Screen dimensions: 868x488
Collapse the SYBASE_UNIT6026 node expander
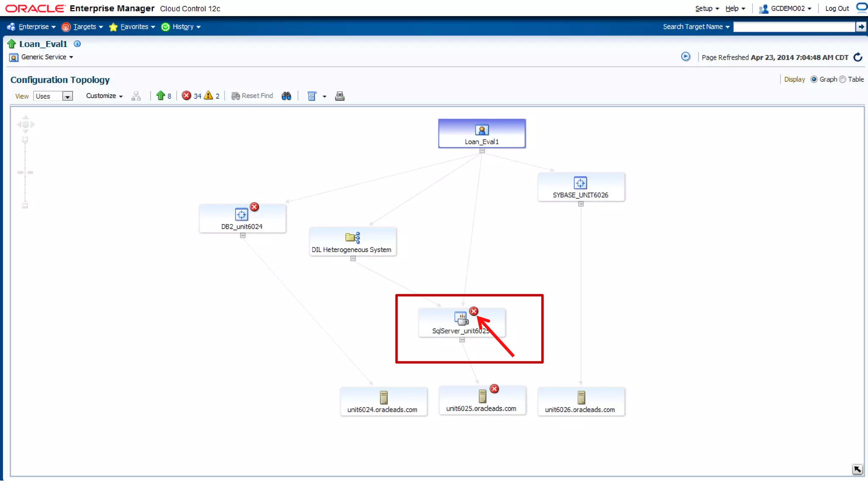pos(581,204)
